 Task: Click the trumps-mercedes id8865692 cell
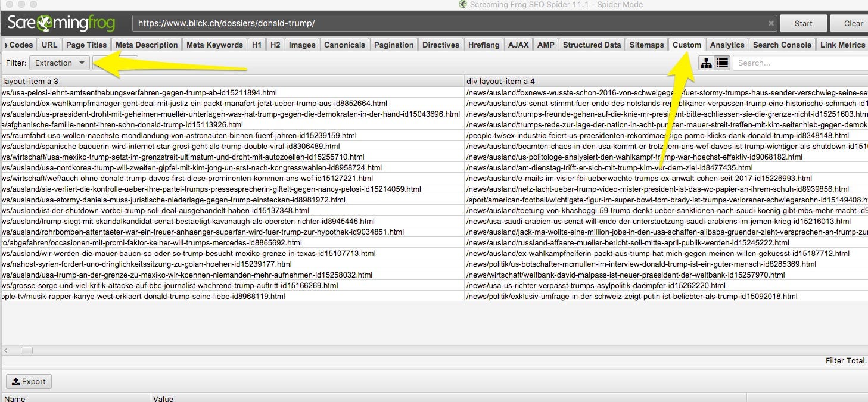[233, 242]
